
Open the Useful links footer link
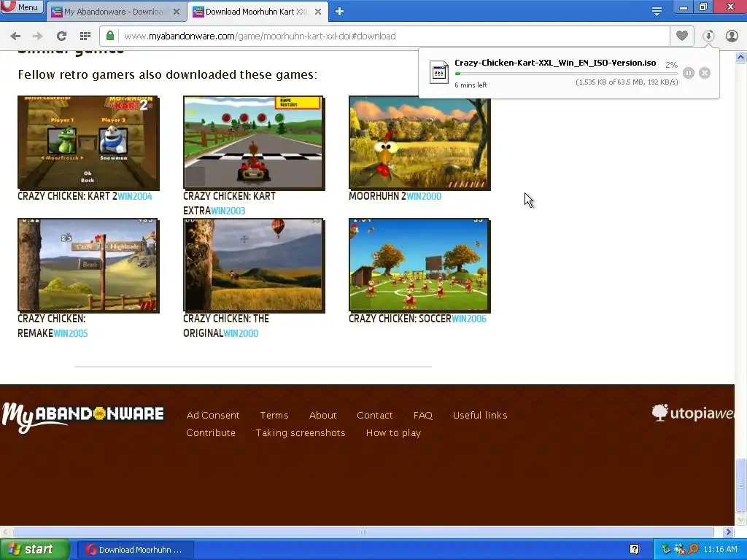coord(480,415)
